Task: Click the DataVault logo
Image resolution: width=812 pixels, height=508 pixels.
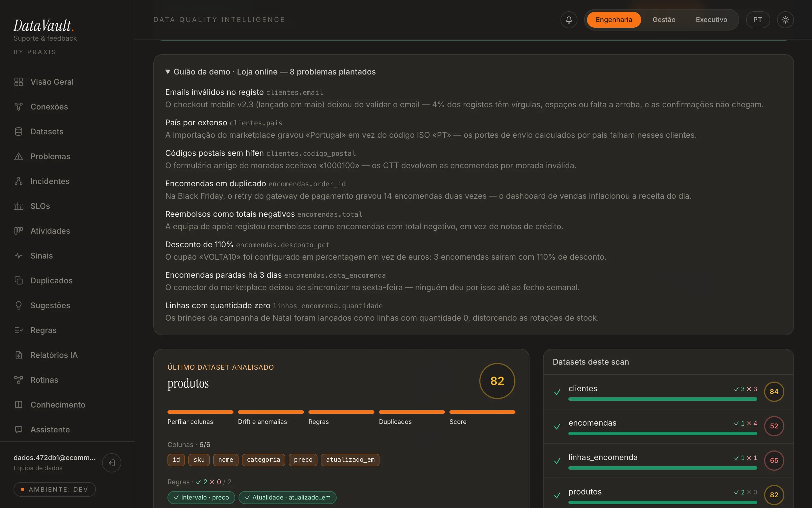Action: (x=43, y=25)
